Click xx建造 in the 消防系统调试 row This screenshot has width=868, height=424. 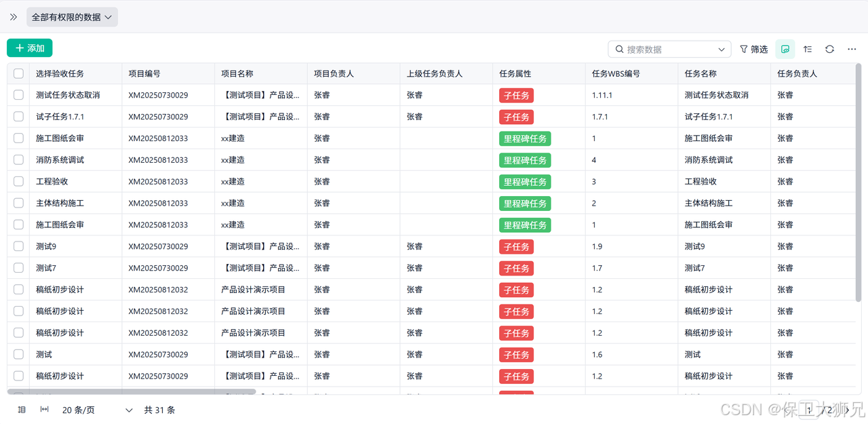(x=233, y=160)
